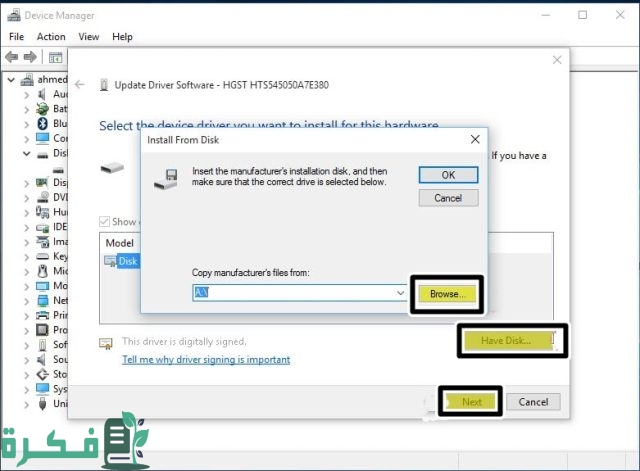Click the Audio inputs speaker icon
The image size is (640, 471).
click(x=42, y=93)
